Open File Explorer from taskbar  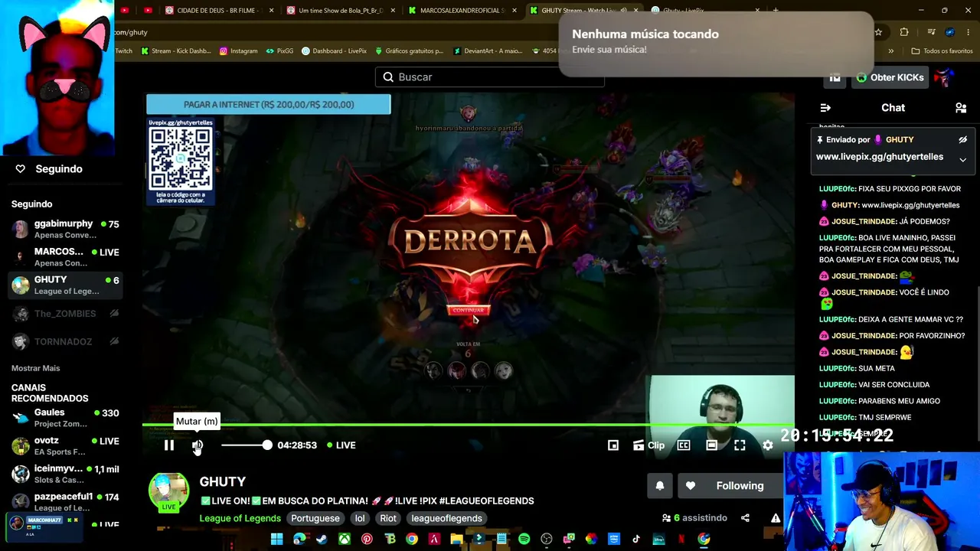click(456, 540)
